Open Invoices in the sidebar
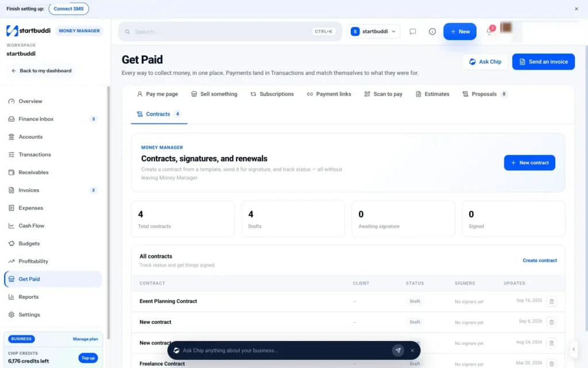The height and width of the screenshot is (368, 588). pos(52,190)
